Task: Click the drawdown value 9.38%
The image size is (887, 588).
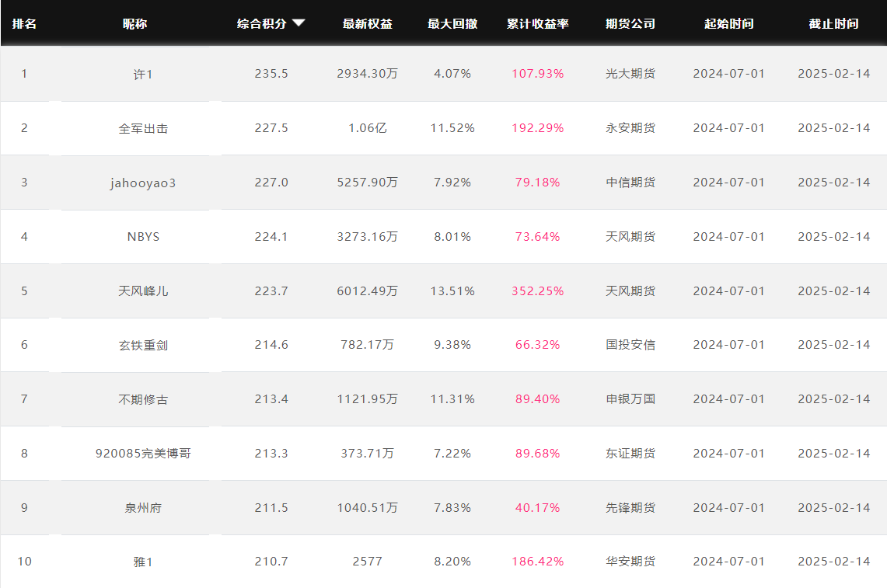Action: pyautogui.click(x=452, y=344)
